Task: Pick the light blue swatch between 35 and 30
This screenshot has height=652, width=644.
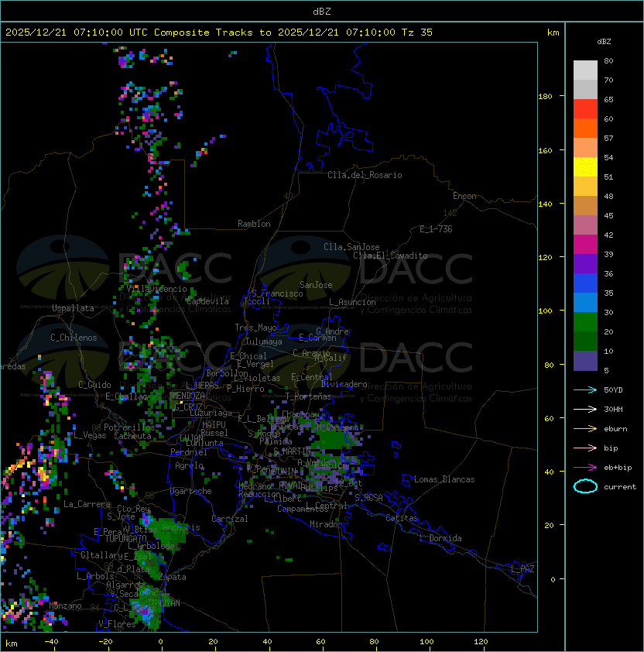Action: pos(585,302)
